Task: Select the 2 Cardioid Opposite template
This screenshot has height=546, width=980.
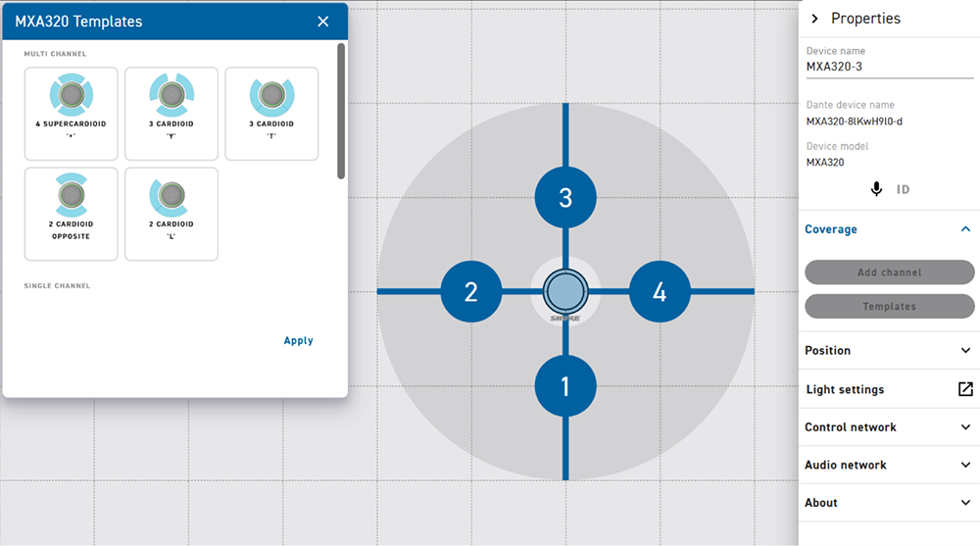Action: click(71, 213)
